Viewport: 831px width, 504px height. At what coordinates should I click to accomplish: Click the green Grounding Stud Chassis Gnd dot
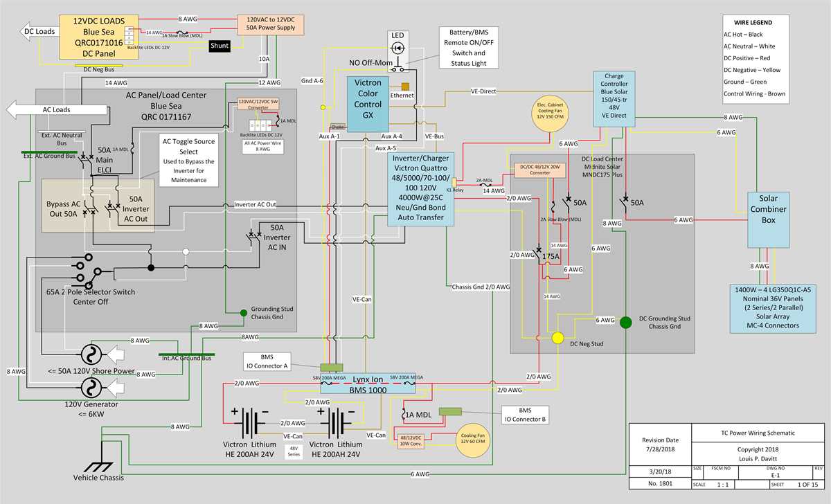click(x=244, y=313)
